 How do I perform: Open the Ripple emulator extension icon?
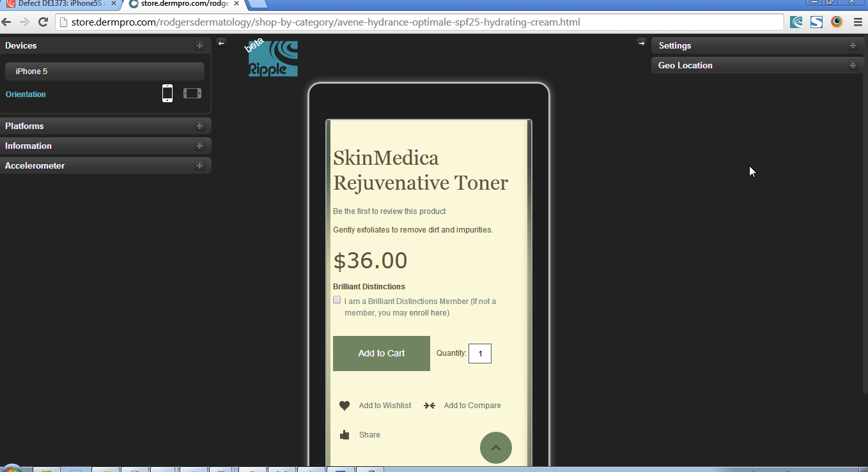796,22
